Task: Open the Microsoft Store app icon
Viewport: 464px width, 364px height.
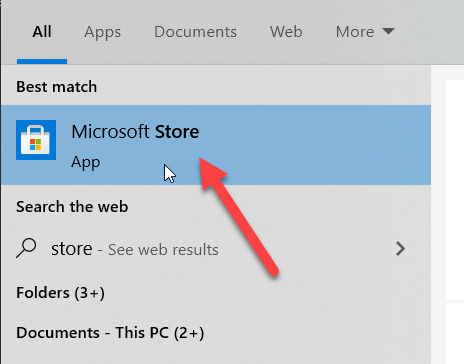Action: click(x=36, y=140)
